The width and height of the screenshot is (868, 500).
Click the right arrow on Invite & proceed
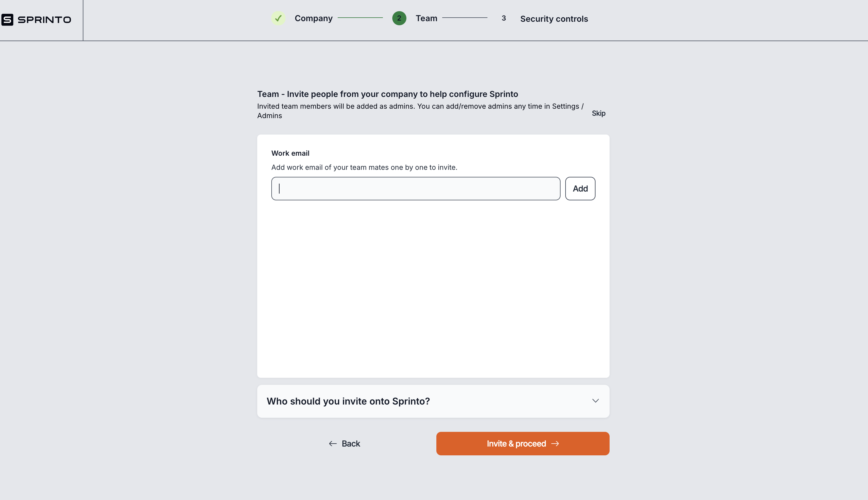(x=555, y=444)
